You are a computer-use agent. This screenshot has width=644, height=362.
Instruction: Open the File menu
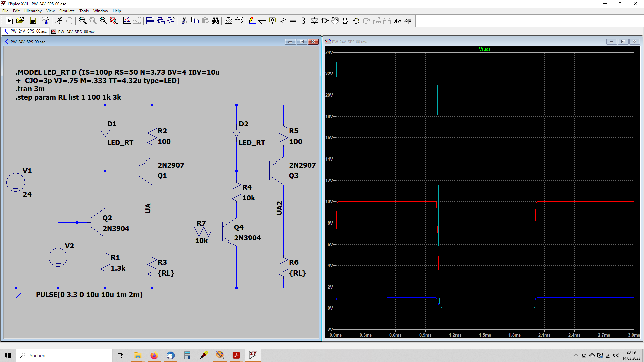coord(5,11)
